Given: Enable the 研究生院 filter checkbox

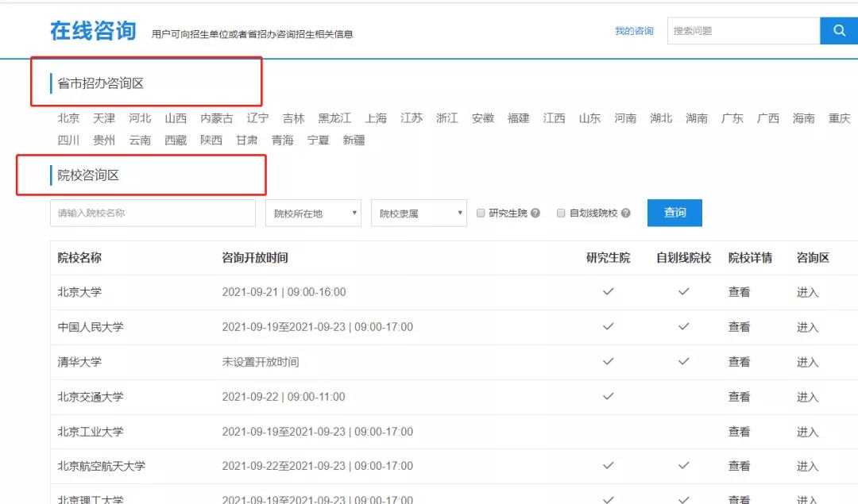Looking at the screenshot, I should pos(481,214).
